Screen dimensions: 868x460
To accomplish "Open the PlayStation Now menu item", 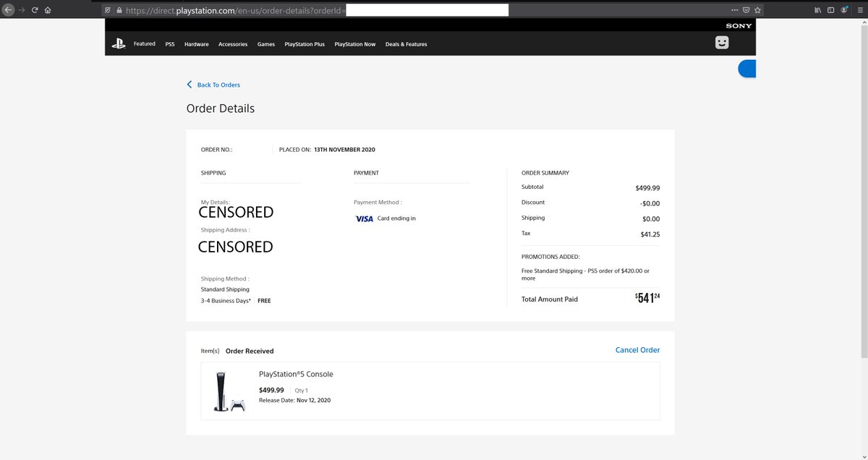I will (x=355, y=44).
